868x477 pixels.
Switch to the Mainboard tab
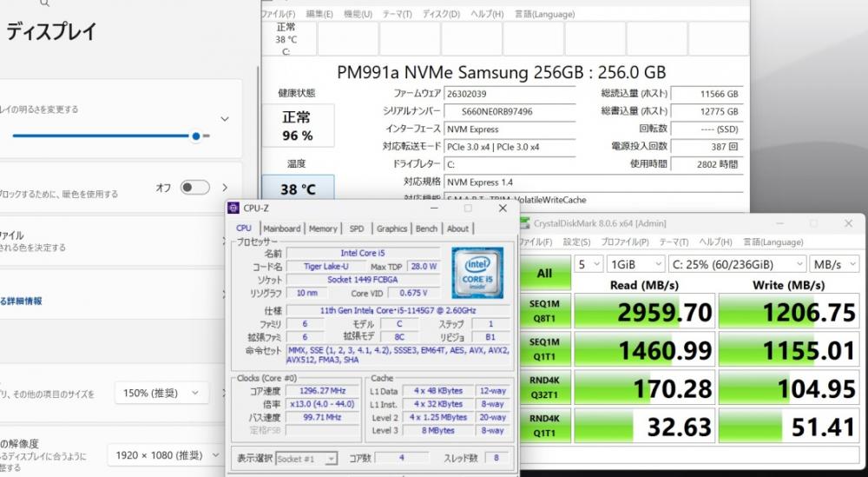(282, 229)
